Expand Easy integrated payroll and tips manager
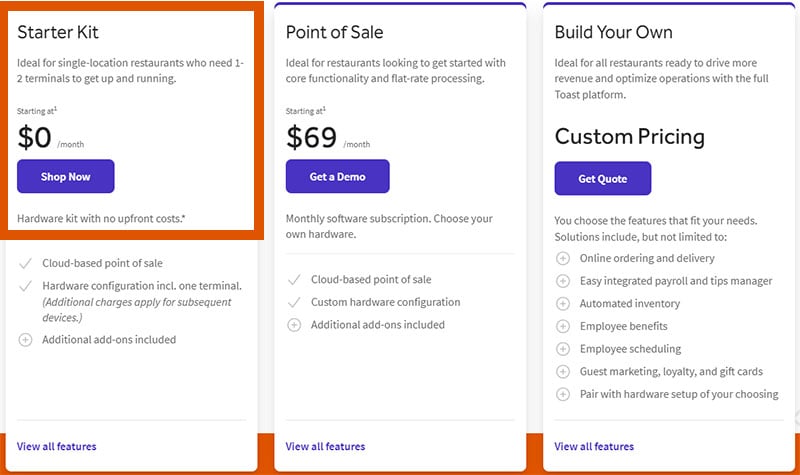 (x=562, y=281)
